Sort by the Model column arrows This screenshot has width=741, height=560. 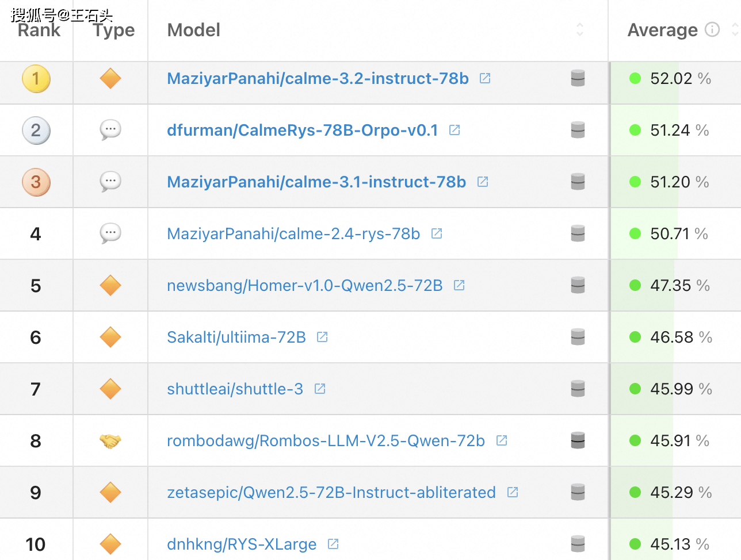(580, 29)
